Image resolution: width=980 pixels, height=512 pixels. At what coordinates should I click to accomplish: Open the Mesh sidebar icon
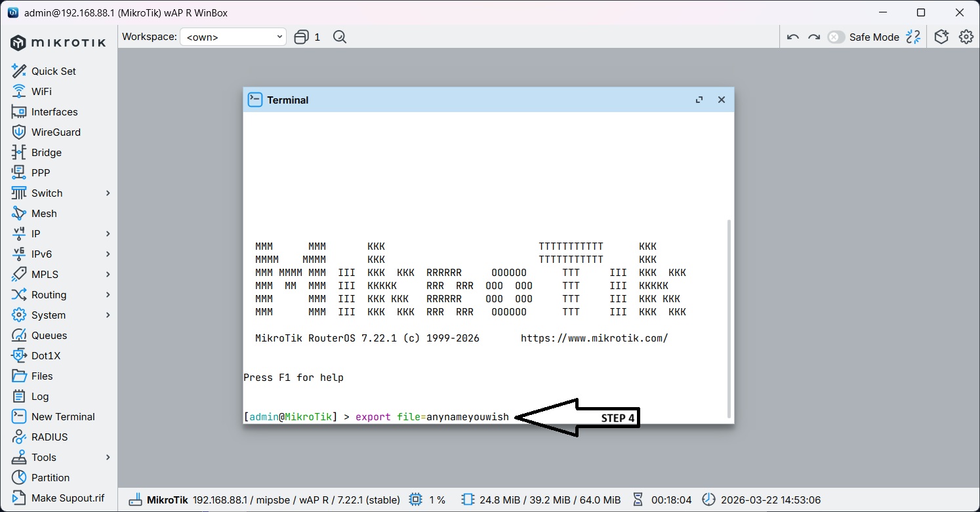(19, 213)
